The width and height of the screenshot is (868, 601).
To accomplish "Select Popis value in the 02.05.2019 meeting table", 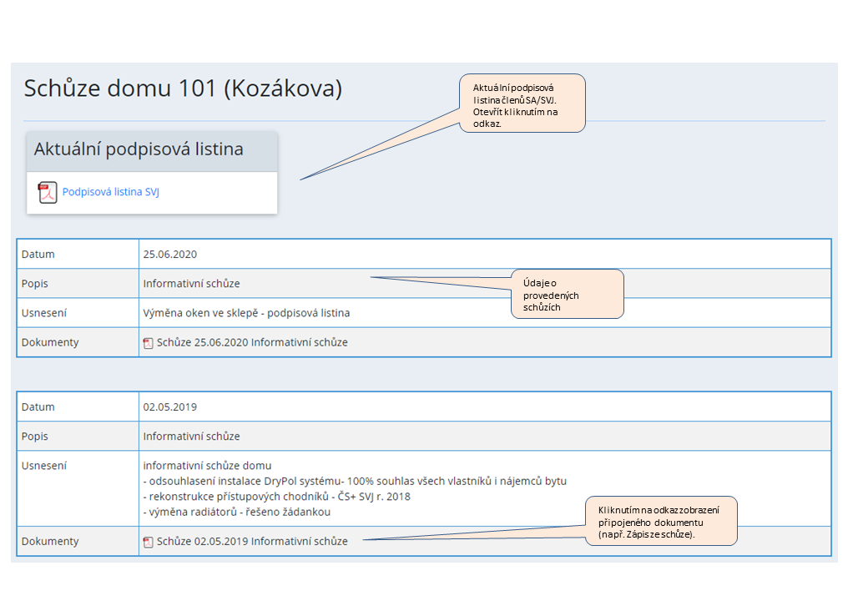I will [191, 437].
